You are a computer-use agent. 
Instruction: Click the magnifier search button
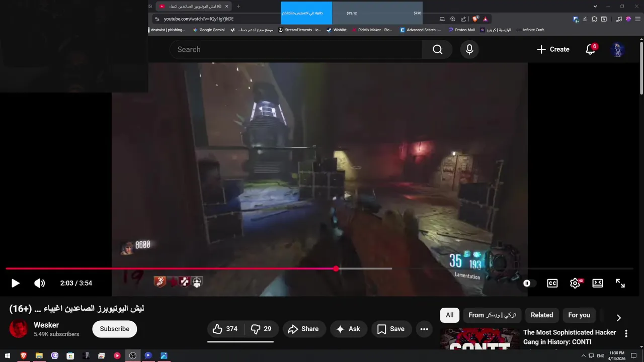click(x=437, y=49)
